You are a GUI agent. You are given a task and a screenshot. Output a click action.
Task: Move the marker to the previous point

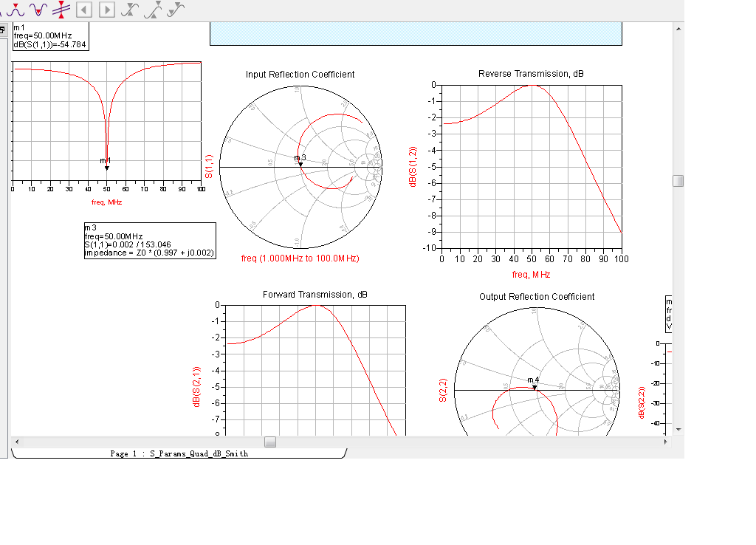coord(84,10)
